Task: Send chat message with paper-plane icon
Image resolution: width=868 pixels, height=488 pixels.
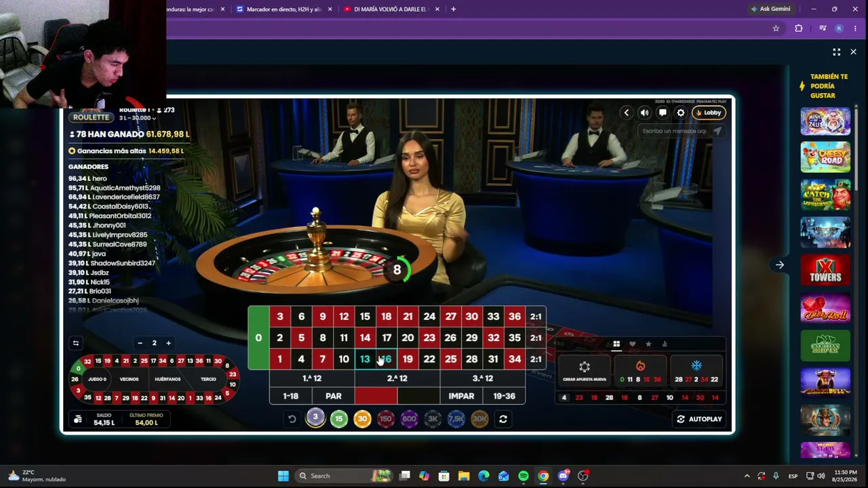Action: pos(717,131)
